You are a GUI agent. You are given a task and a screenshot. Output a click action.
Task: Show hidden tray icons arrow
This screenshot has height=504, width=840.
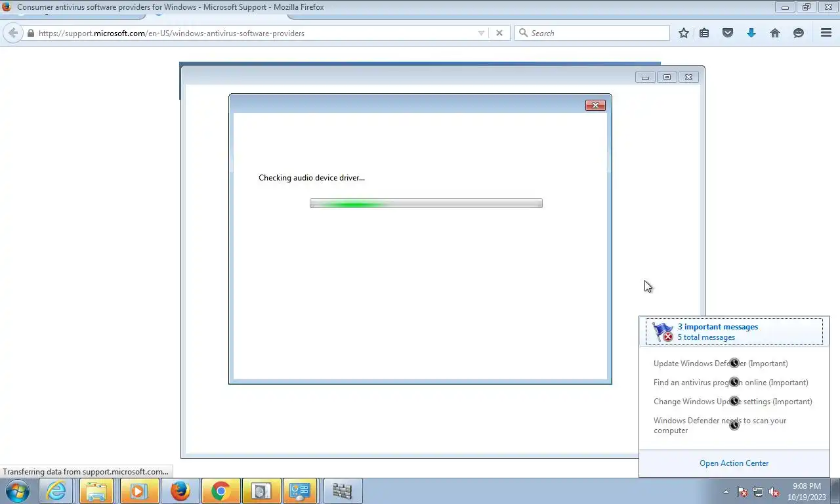tap(726, 492)
